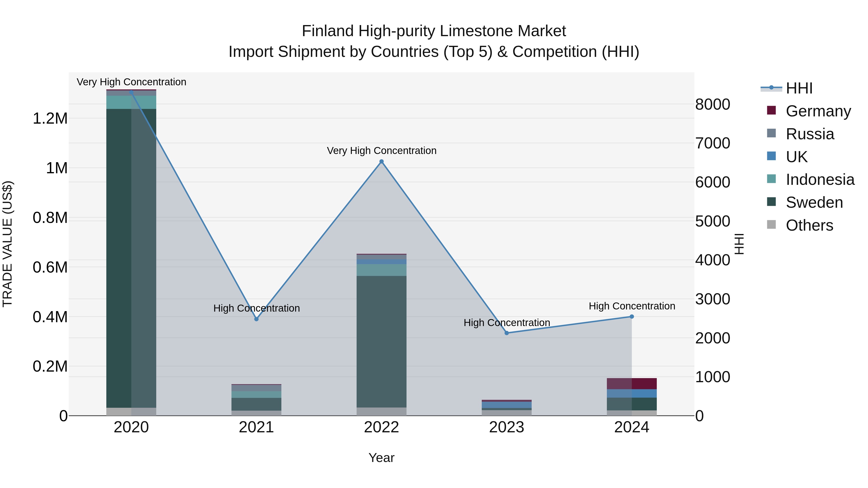Click the Sweden dark green color swatch

(771, 202)
